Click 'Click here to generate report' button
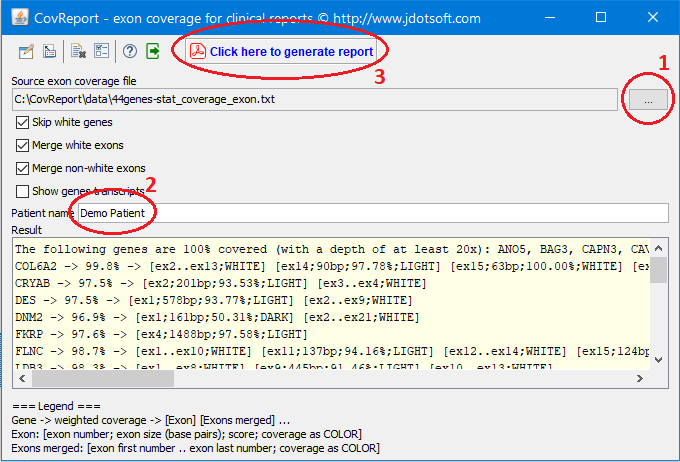 pos(281,51)
